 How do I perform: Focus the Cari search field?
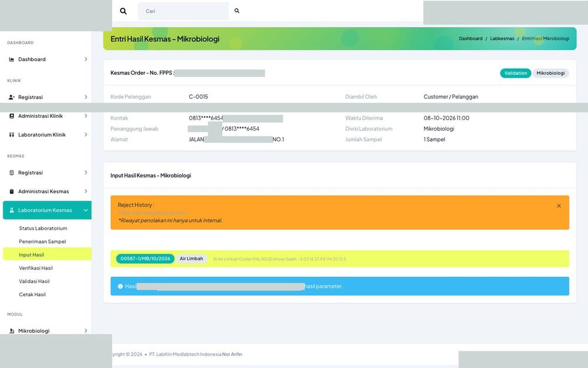pos(183,11)
